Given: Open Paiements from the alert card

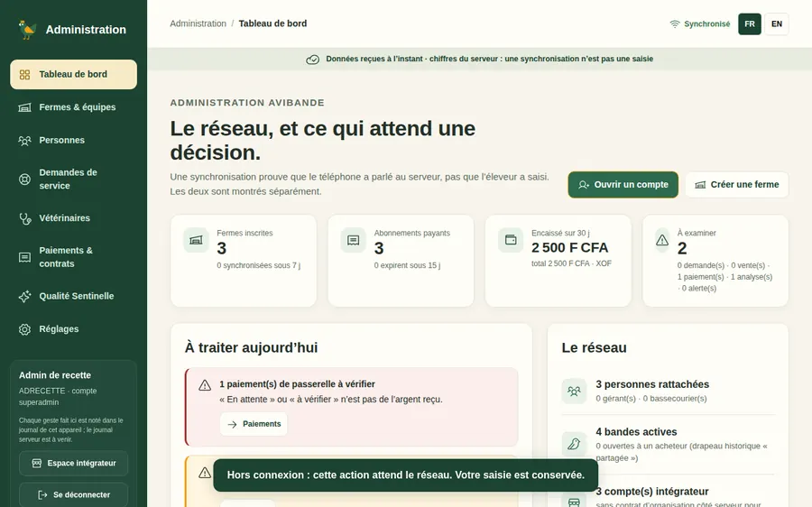Looking at the screenshot, I should [x=254, y=424].
